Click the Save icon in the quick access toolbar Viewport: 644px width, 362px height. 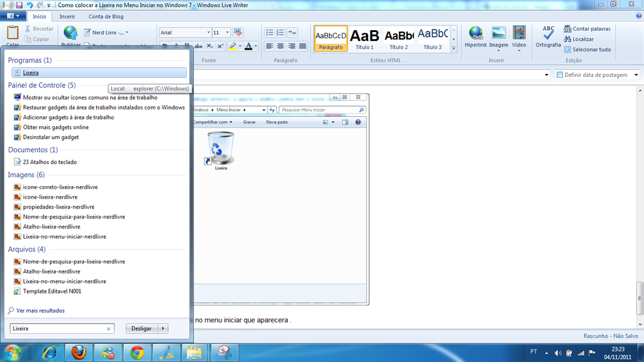click(19, 5)
